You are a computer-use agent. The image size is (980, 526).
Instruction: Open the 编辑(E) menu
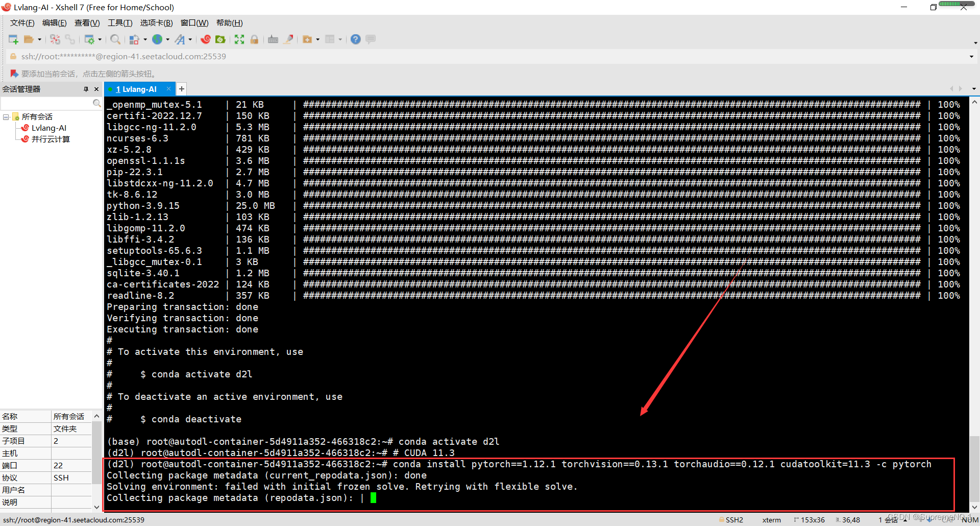54,23
